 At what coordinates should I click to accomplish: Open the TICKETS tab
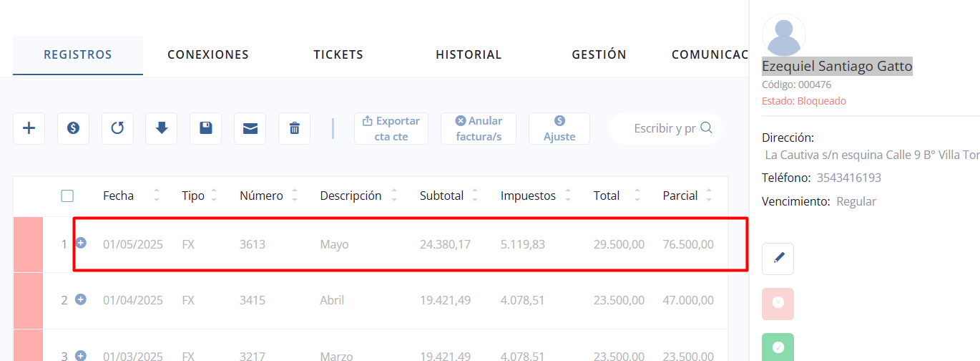(x=338, y=55)
